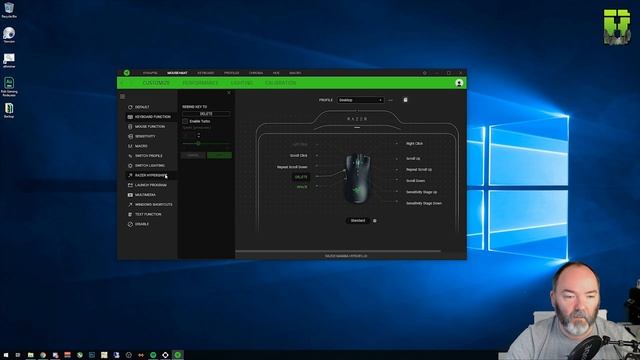
Task: Open the Chroma top menu item
Action: [256, 73]
